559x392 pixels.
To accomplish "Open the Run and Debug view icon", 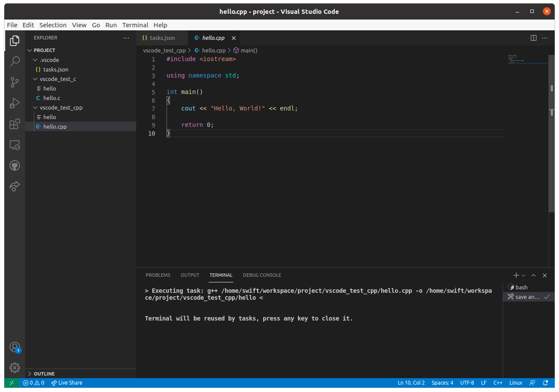I will coord(15,103).
